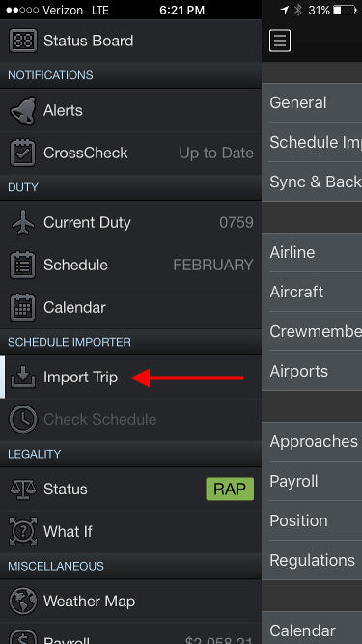Choose the Airports settings row
Image resolution: width=362 pixels, height=644 pixels.
pos(312,371)
